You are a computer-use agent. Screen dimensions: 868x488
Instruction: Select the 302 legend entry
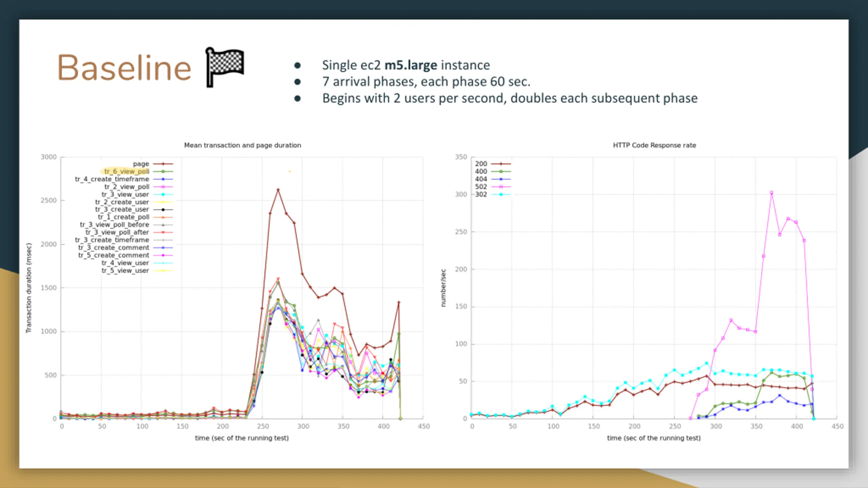click(492, 195)
